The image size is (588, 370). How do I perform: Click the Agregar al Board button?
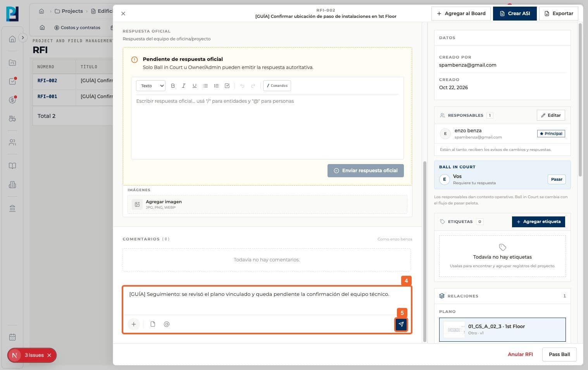[x=461, y=14]
